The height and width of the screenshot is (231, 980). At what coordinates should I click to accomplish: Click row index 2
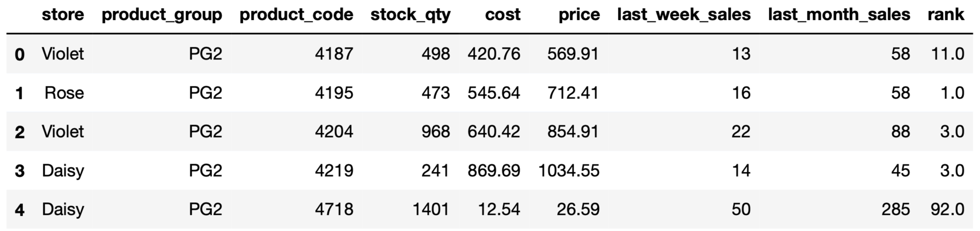point(20,132)
